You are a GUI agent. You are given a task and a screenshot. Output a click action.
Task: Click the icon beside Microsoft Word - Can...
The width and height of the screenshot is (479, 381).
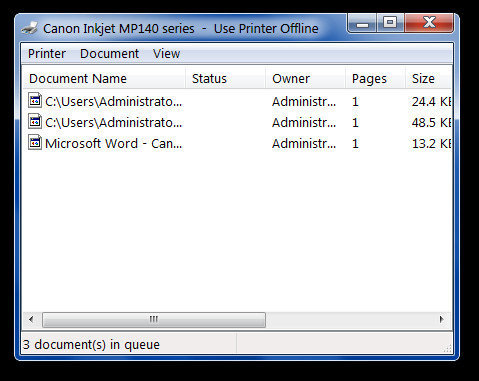pos(35,142)
